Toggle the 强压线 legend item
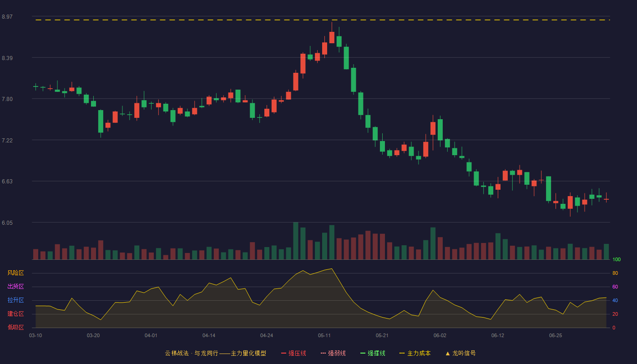Screen dimensions: 637x364 tap(293, 353)
